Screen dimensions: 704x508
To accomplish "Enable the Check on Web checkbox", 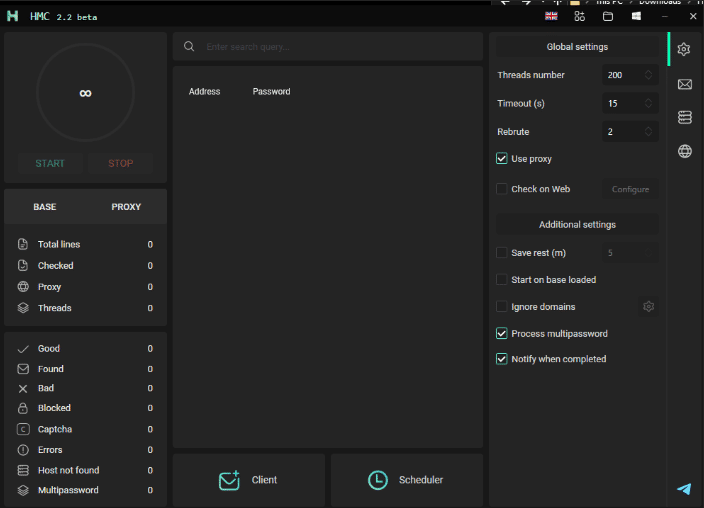I will pyautogui.click(x=502, y=189).
